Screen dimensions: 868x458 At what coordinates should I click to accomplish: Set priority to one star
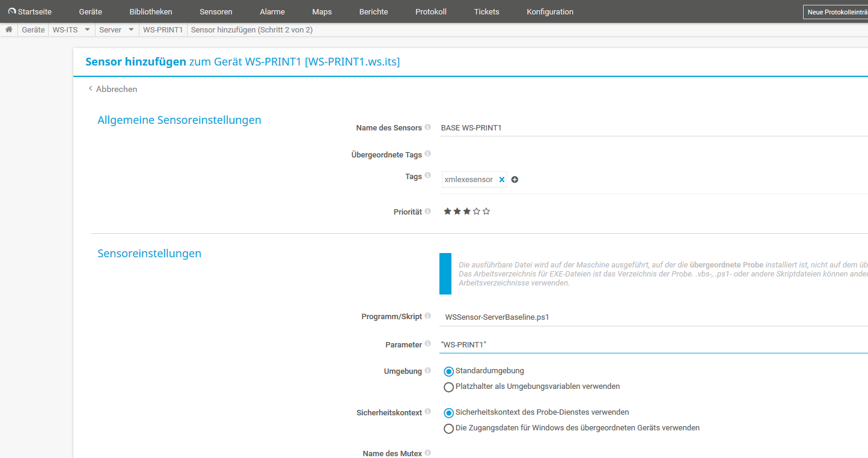pyautogui.click(x=447, y=211)
